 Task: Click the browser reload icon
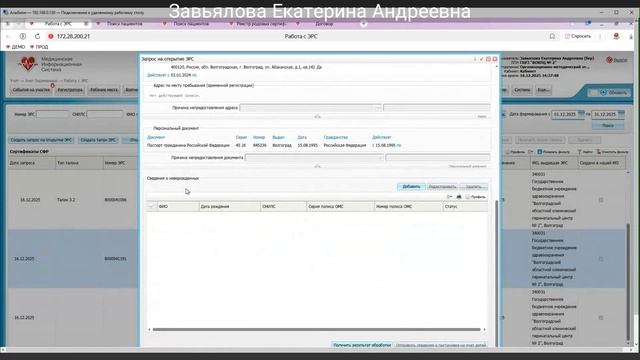tap(37, 36)
